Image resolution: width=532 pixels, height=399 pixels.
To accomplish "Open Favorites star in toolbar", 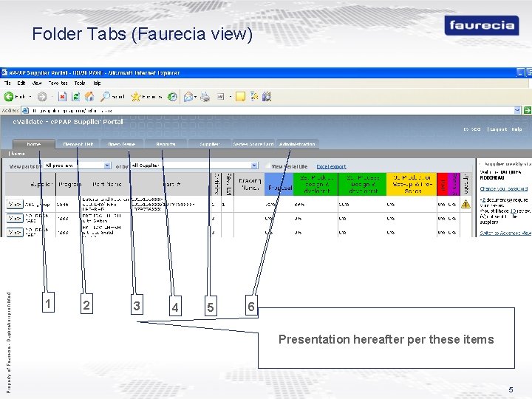I will 135,97.
